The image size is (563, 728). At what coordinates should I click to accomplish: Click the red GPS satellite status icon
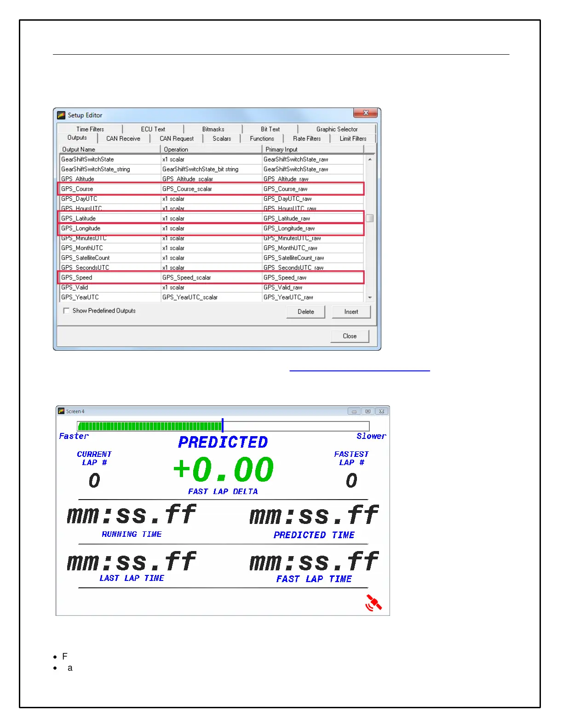click(373, 603)
